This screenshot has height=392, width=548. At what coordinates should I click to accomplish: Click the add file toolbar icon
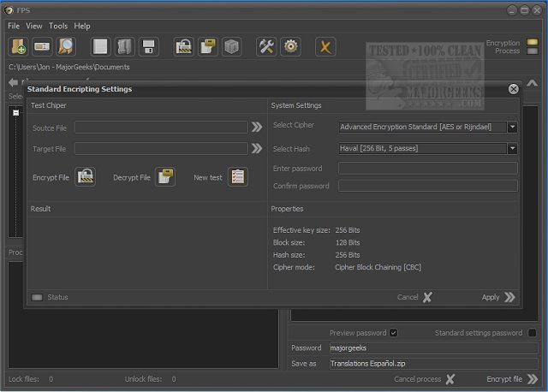tap(18, 46)
